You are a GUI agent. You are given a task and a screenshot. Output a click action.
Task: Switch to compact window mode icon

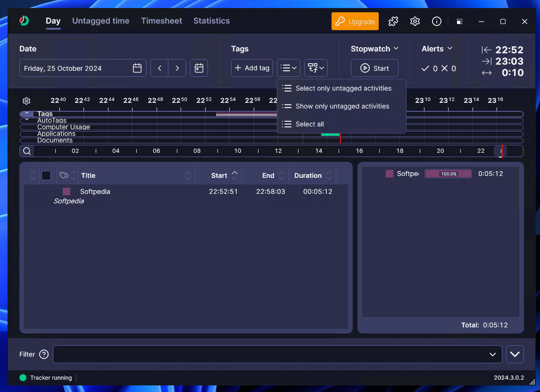(x=459, y=21)
